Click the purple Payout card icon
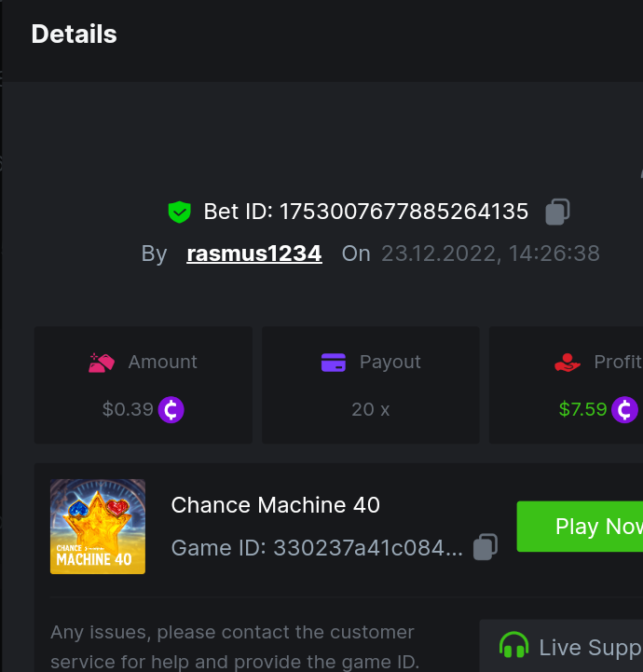The height and width of the screenshot is (672, 643). click(334, 363)
